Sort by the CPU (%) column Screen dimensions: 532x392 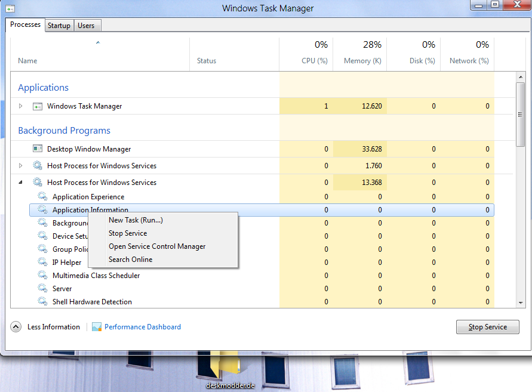[306, 54]
